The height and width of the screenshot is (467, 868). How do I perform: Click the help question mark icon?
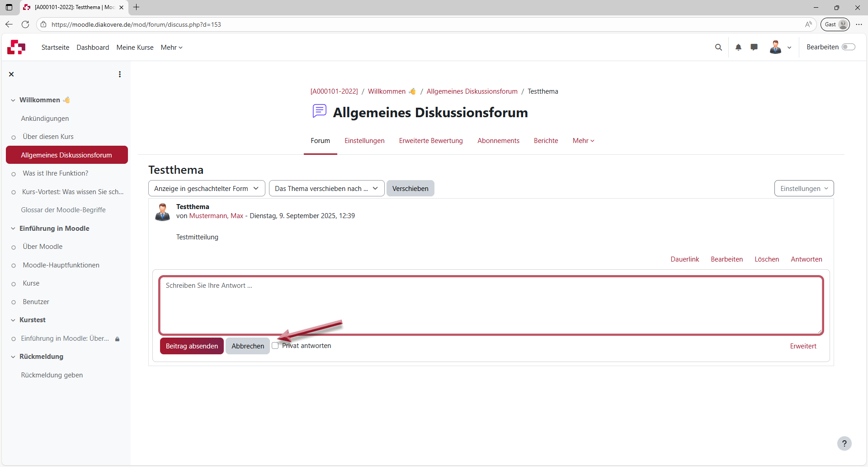coord(844,443)
